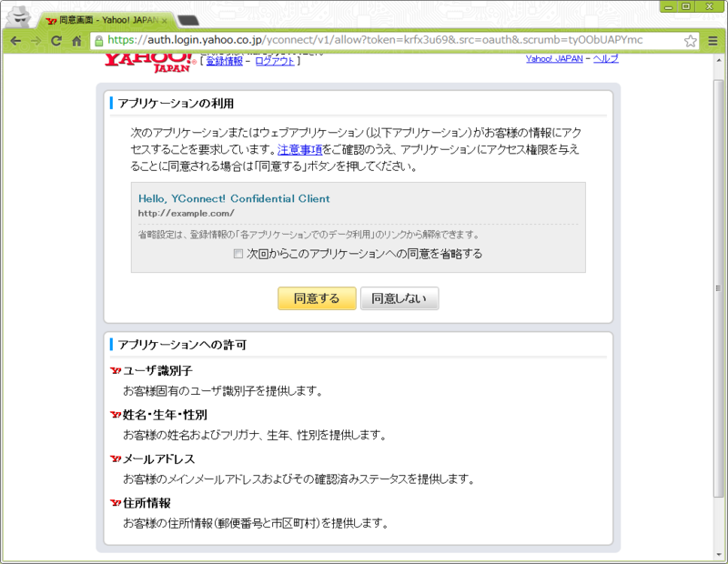Click the アプリケーションの利用 section heading
The height and width of the screenshot is (564, 728).
pos(176,103)
